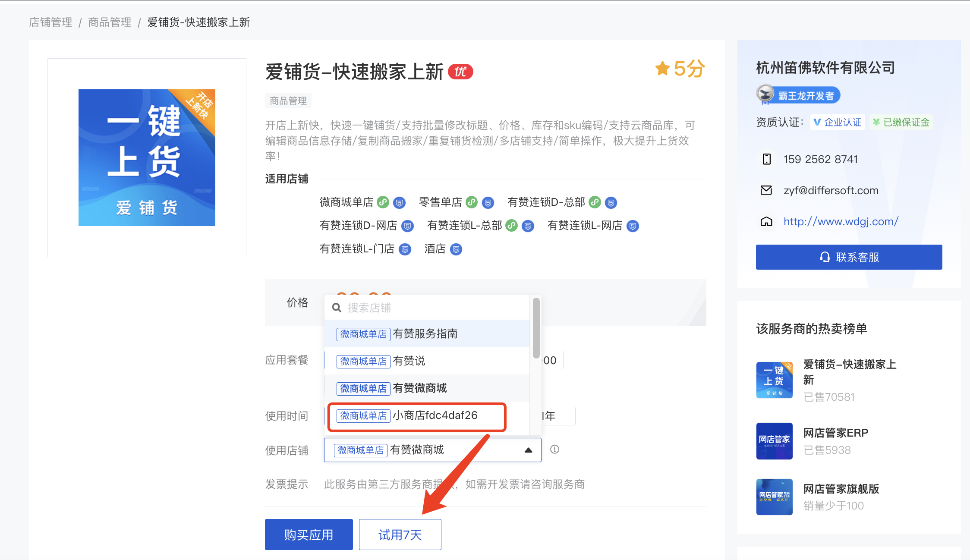Click blue shield icon beside 有赞连锁L-网店
This screenshot has width=970, height=560.
(633, 226)
